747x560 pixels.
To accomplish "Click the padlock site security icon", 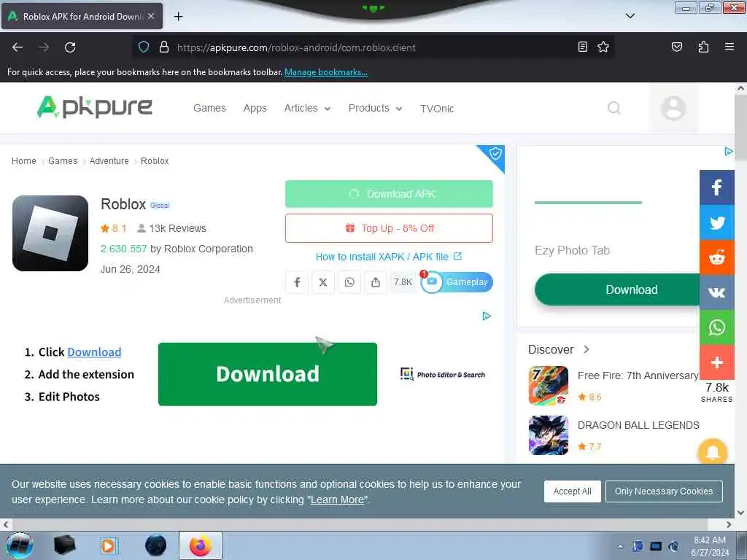I will coord(164,47).
